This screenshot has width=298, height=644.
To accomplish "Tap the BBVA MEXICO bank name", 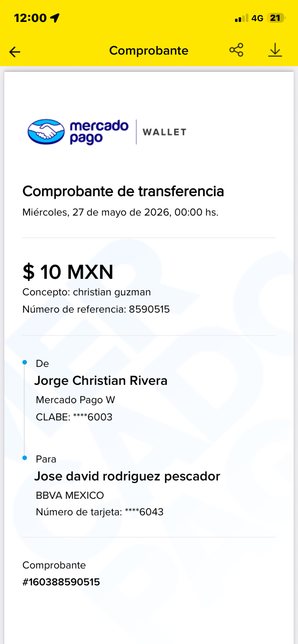I will pos(70,495).
